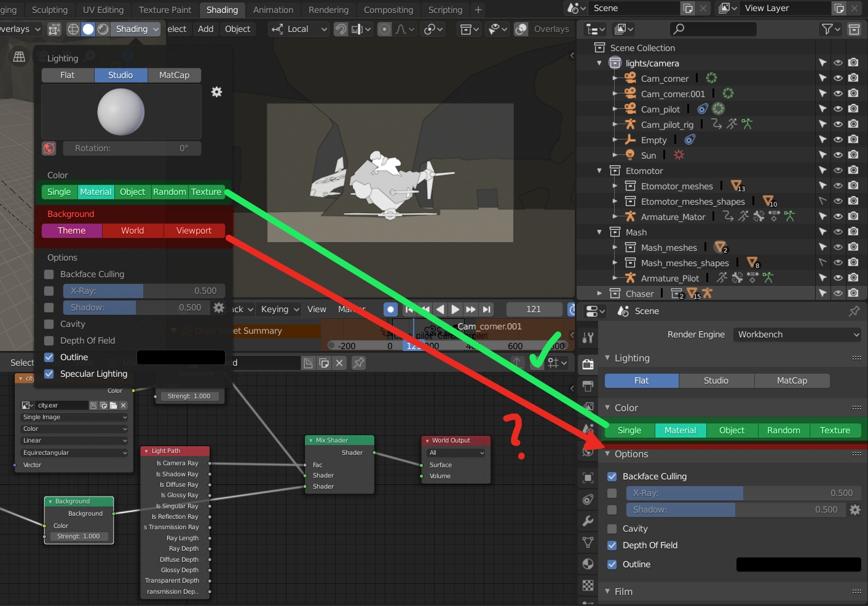Open studio light preferences gear icon
Image resolution: width=868 pixels, height=606 pixels.
[x=216, y=92]
